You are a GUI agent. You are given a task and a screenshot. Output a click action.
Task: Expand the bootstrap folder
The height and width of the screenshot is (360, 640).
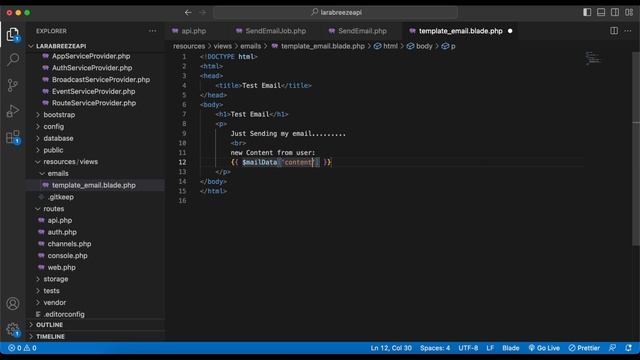[x=59, y=115]
